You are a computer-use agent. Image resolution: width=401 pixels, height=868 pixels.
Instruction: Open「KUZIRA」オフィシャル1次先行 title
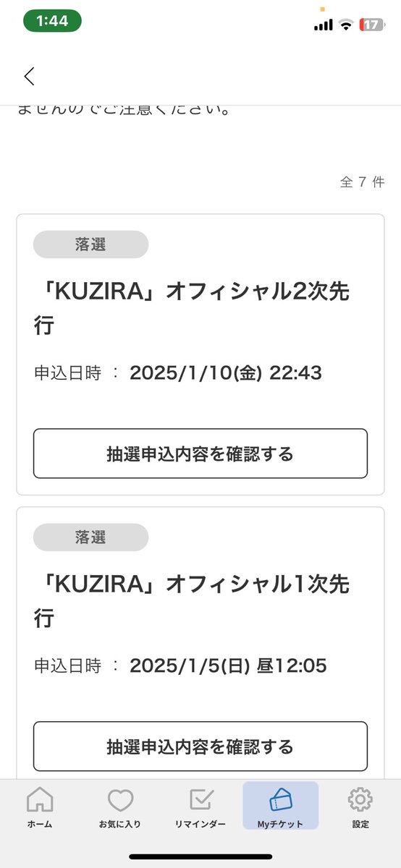click(195, 600)
